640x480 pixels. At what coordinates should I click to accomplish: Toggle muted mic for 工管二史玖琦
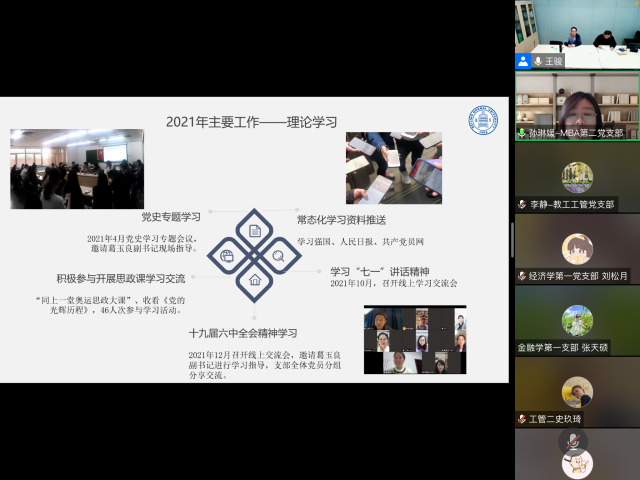522,419
